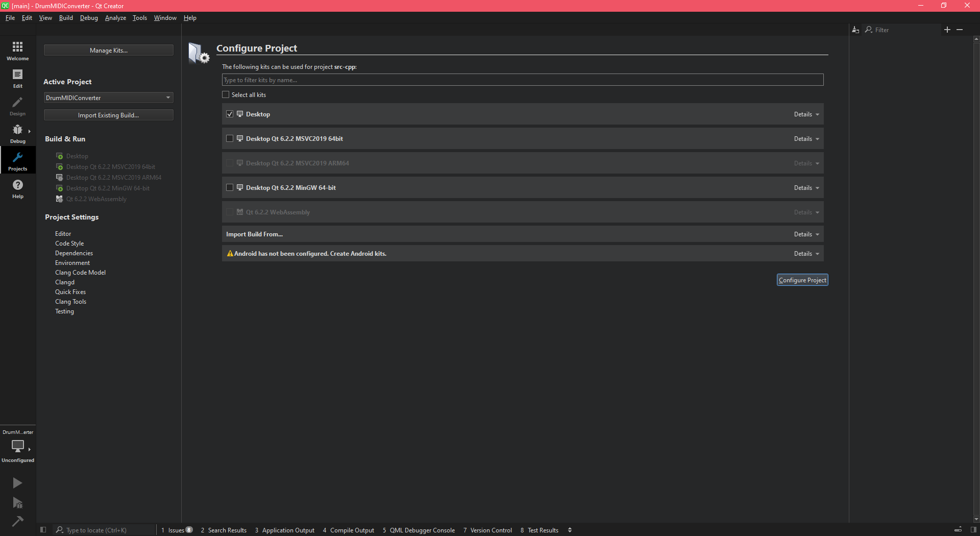Viewport: 980px width, 536px height.
Task: Open the Compile Output pane
Action: [349, 530]
